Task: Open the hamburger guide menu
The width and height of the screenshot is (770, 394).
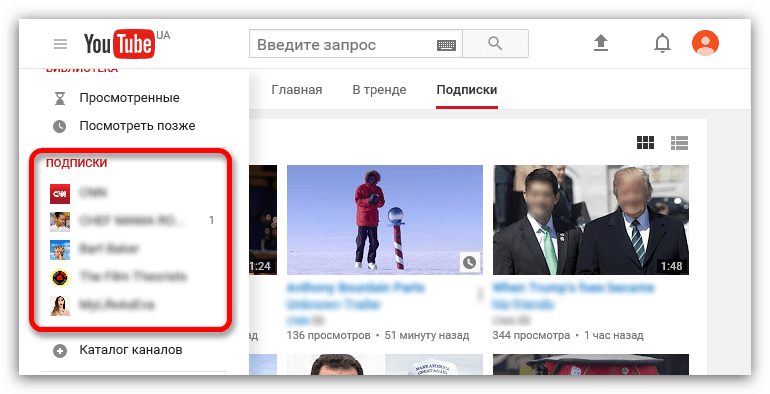Action: [x=60, y=44]
